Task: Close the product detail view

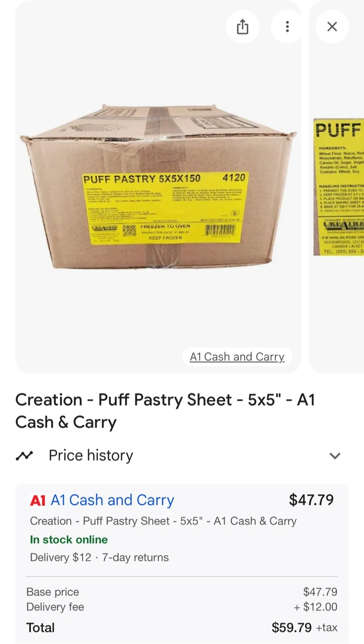Action: coord(332,27)
